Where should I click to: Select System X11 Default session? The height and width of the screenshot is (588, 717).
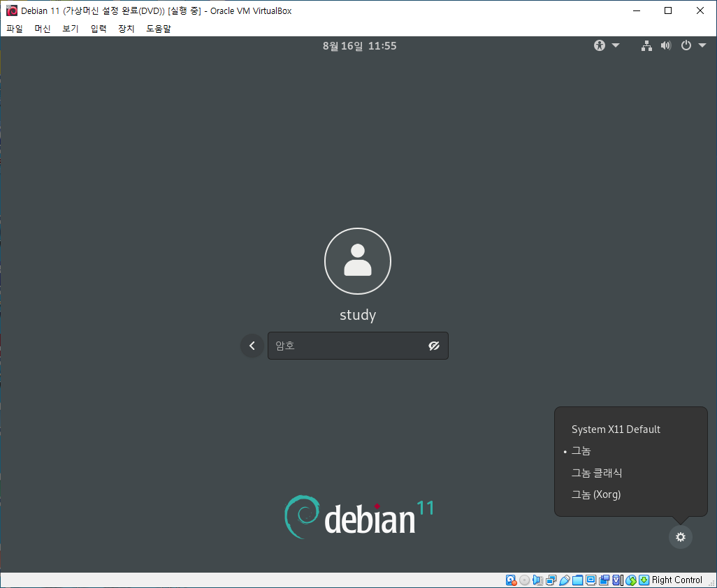point(630,429)
